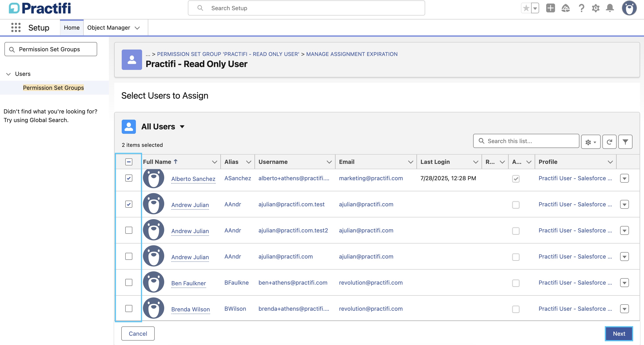Open Email column actions chevron
Image resolution: width=644 pixels, height=345 pixels.
point(411,162)
